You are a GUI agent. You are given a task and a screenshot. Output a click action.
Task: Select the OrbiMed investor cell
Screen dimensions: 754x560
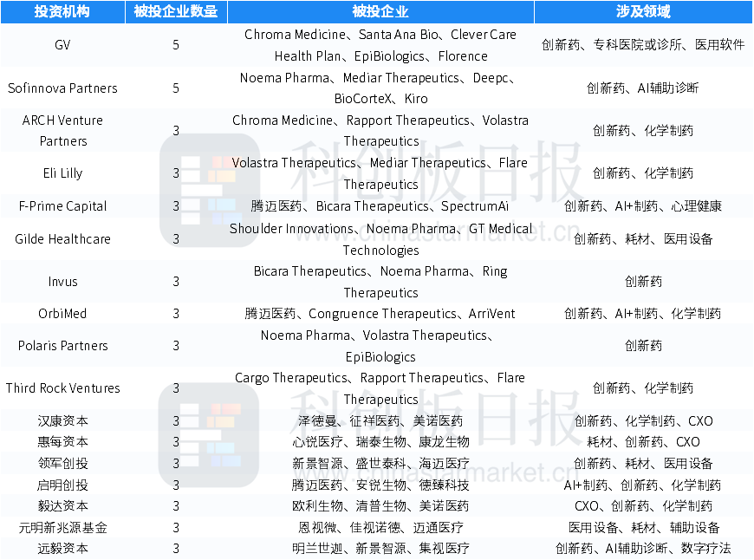(x=62, y=314)
